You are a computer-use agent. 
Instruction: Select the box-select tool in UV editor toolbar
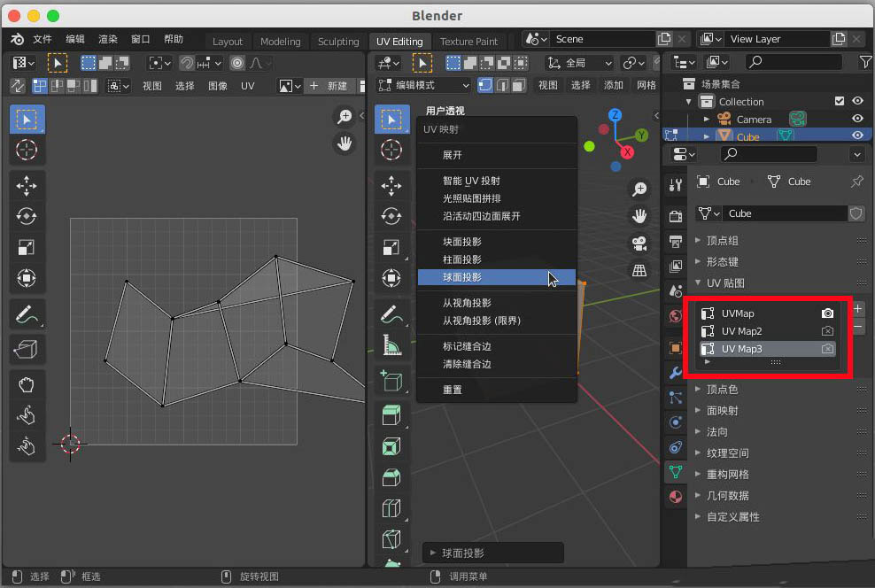27,120
